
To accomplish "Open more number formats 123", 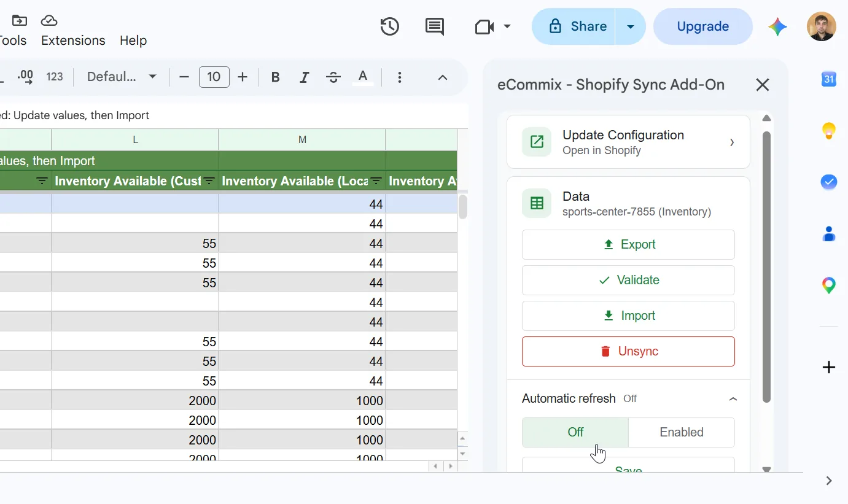I will click(x=55, y=77).
